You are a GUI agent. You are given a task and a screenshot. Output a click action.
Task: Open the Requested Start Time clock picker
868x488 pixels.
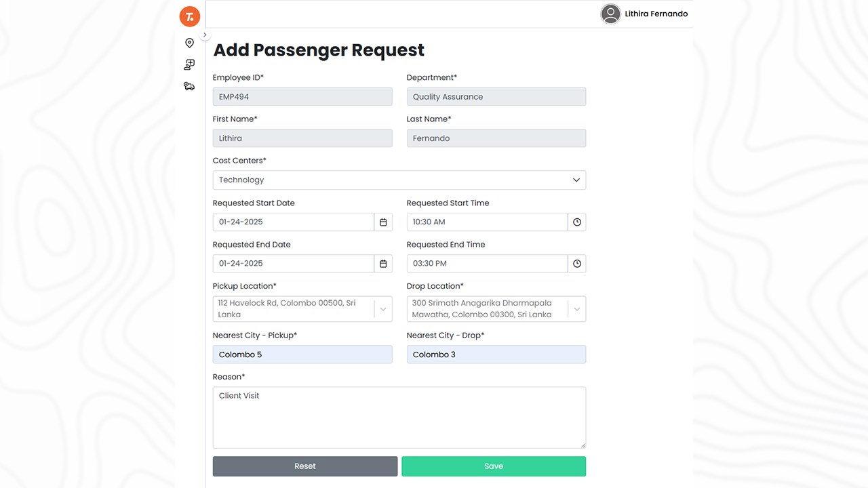pyautogui.click(x=577, y=222)
